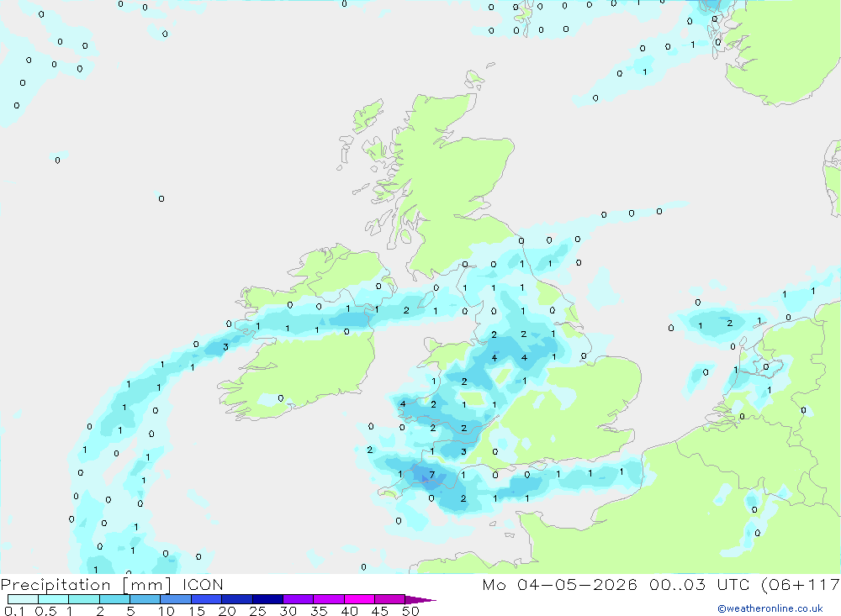
Task: Click the 'Precipitation' title word
Action: click(56, 585)
